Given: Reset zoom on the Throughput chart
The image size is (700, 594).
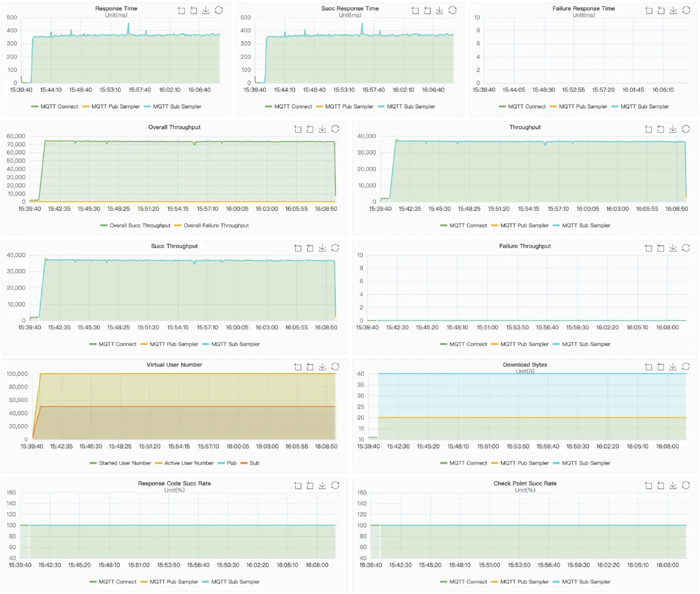Looking at the screenshot, I should [661, 129].
